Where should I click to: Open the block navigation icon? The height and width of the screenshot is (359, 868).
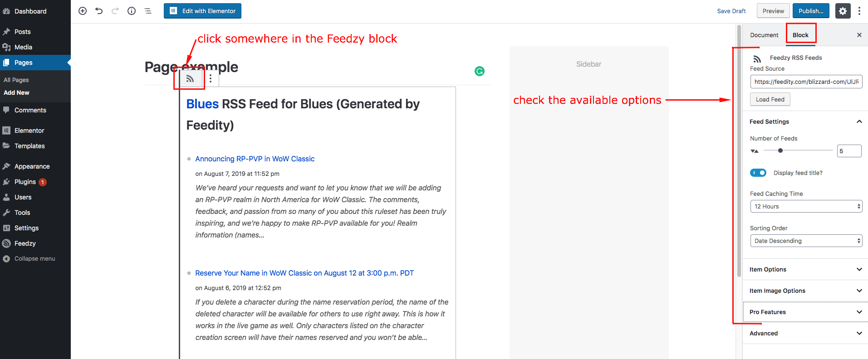coord(148,10)
